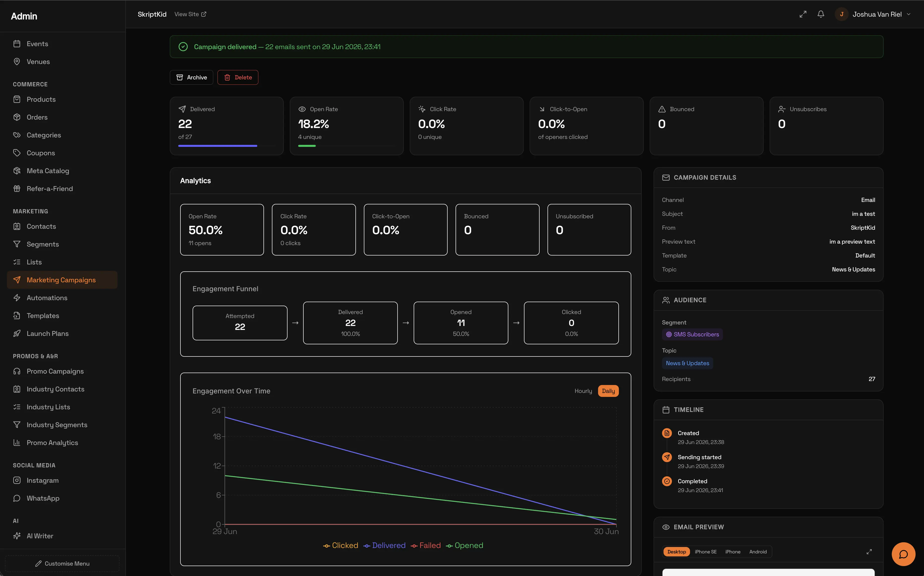Click the News & Updates topic badge
The width and height of the screenshot is (924, 576).
[x=687, y=363]
